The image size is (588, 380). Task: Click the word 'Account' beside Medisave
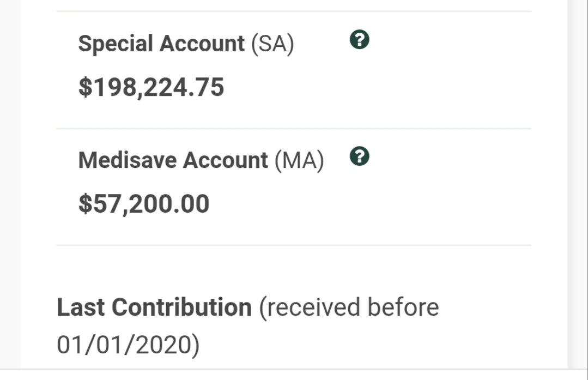[225, 160]
